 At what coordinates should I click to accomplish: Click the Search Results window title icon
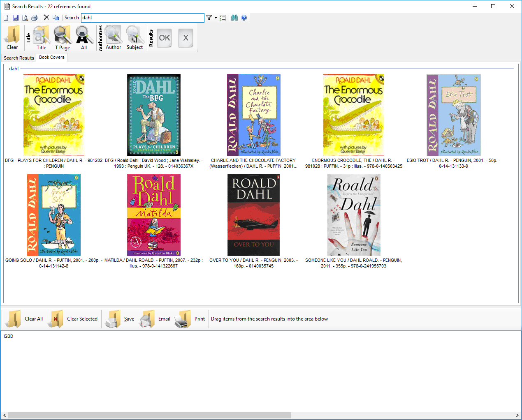[7, 6]
